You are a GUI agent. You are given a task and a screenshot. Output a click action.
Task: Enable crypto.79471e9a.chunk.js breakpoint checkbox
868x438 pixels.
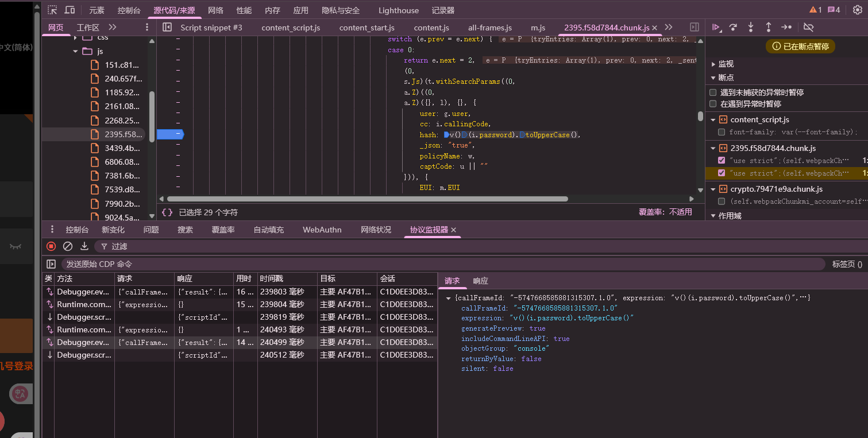click(722, 201)
